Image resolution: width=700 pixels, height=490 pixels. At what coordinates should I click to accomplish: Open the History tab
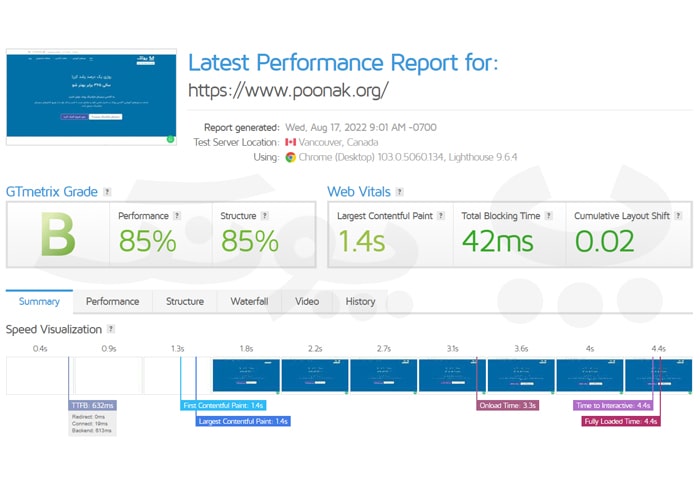[360, 302]
